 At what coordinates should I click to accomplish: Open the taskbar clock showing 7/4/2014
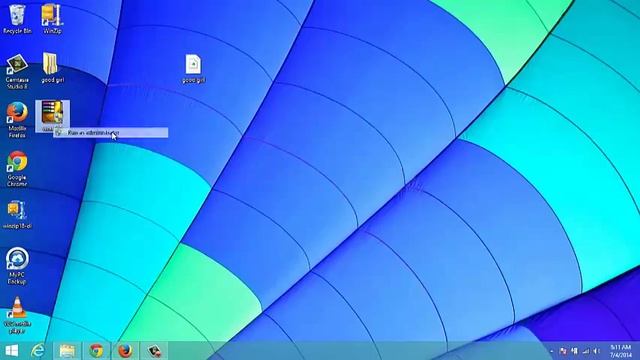click(x=621, y=351)
